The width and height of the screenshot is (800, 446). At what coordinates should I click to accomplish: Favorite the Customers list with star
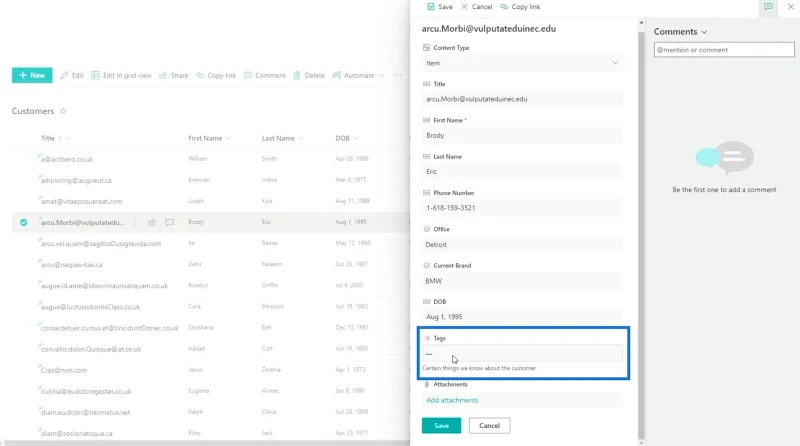pyautogui.click(x=63, y=111)
